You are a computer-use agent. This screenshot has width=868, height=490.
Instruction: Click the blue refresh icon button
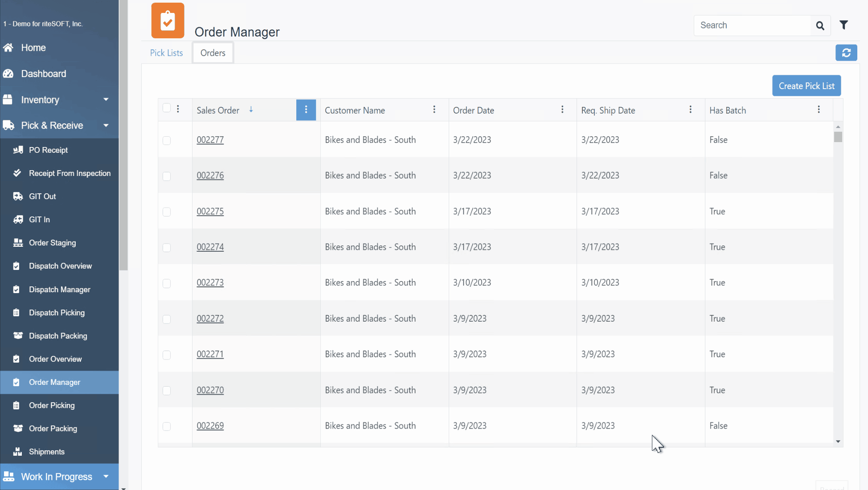pyautogui.click(x=846, y=53)
